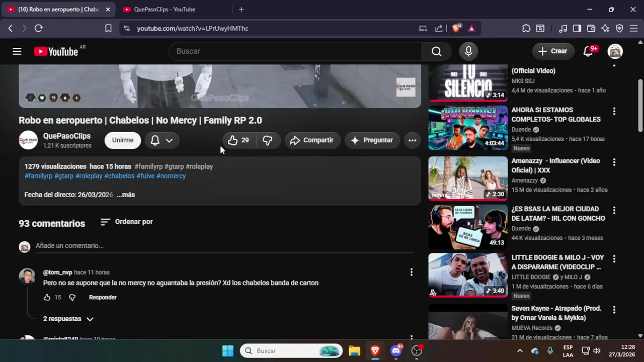Open options menu for @tom_nvp comment
The height and width of the screenshot is (362, 644).
pyautogui.click(x=411, y=272)
